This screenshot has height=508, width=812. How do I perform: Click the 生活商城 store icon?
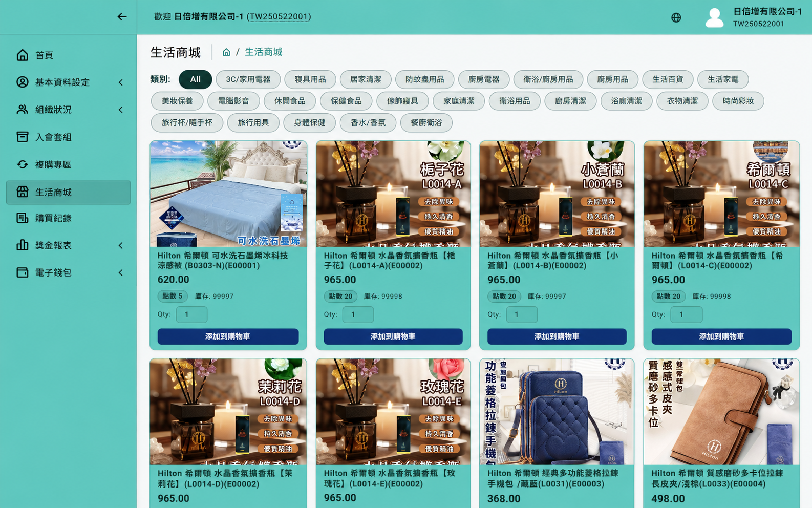[x=23, y=192]
